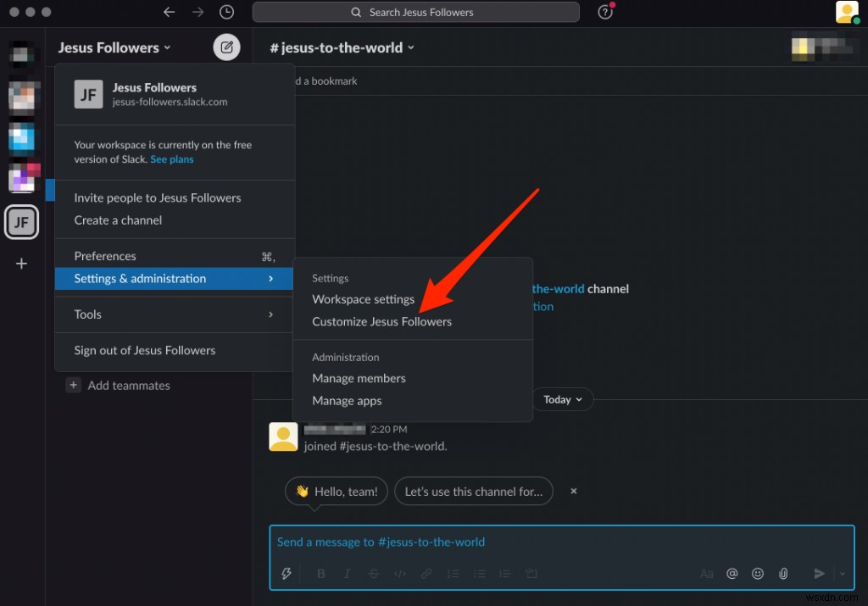The width and height of the screenshot is (868, 606).
Task: Click the "Hello, team!" suggestion button
Action: [337, 492]
